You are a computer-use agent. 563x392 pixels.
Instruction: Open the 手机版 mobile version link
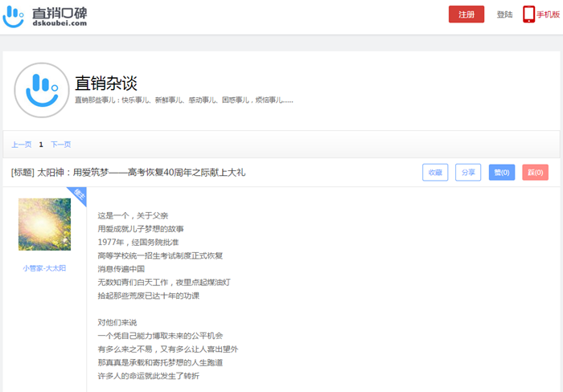click(548, 14)
